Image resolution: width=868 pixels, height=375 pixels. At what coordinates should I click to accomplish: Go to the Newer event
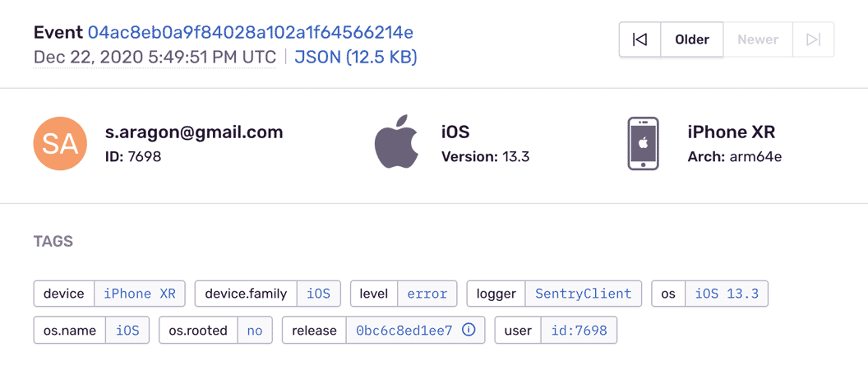coord(758,39)
